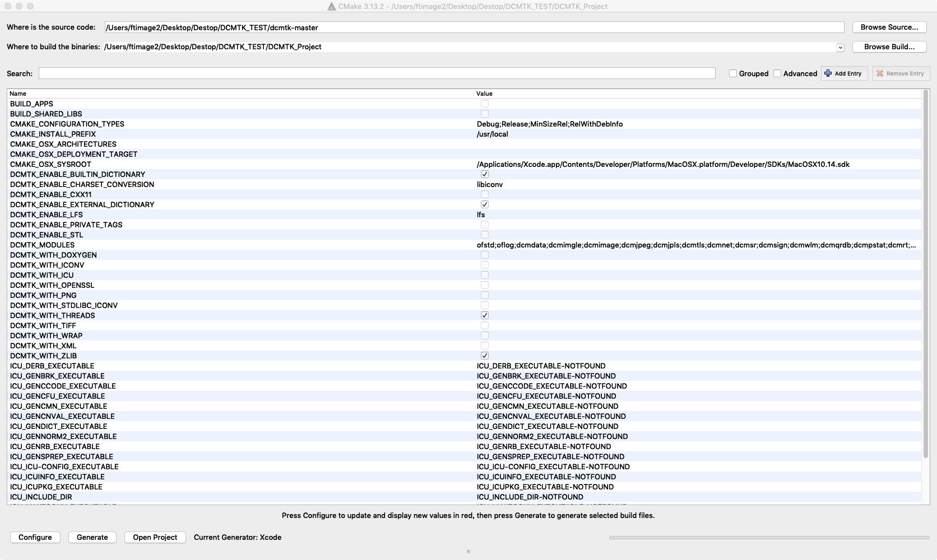This screenshot has width=937, height=560.
Task: Click the Remove Entry cross icon
Action: click(x=880, y=73)
